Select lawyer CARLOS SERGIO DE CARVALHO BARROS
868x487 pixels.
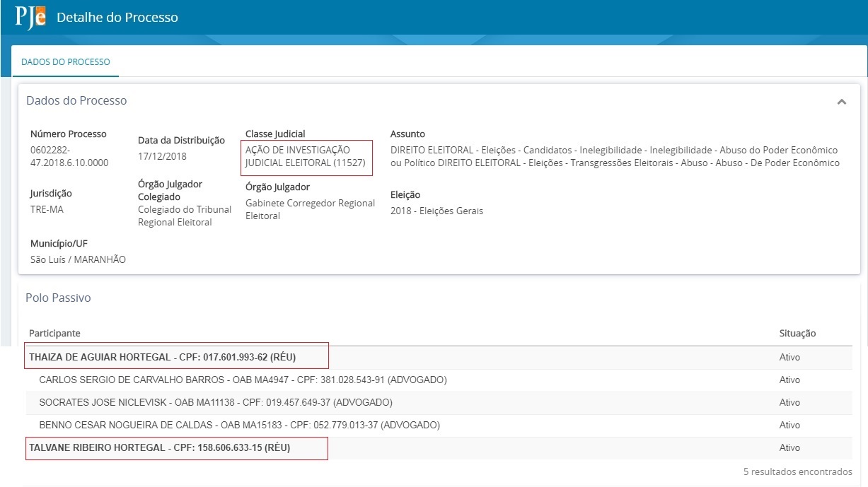(x=243, y=380)
